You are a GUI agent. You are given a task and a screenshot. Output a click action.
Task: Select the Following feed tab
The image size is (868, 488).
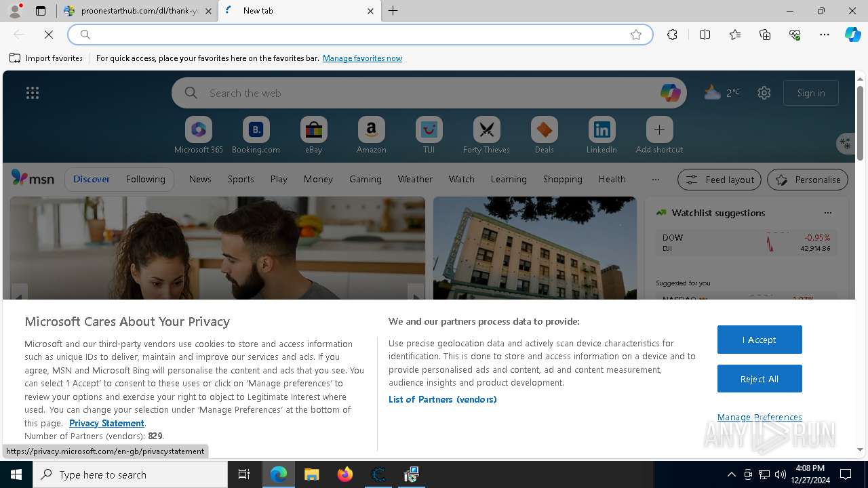click(x=145, y=179)
